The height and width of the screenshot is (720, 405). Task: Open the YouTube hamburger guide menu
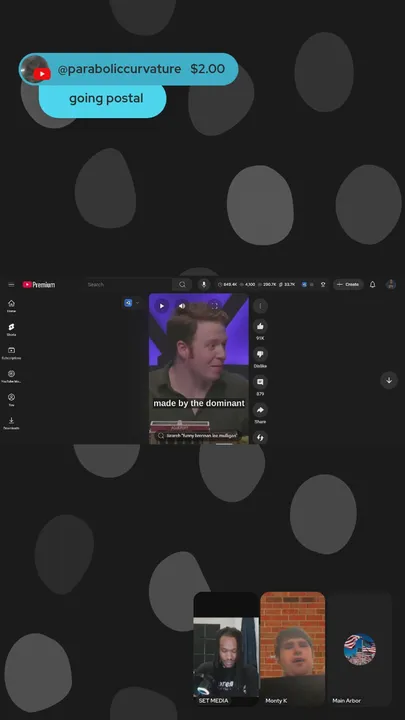point(11,285)
